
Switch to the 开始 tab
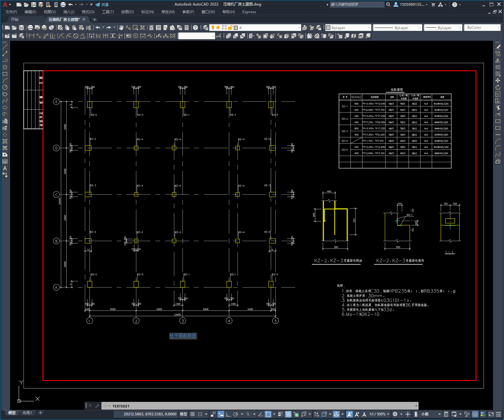(15, 19)
